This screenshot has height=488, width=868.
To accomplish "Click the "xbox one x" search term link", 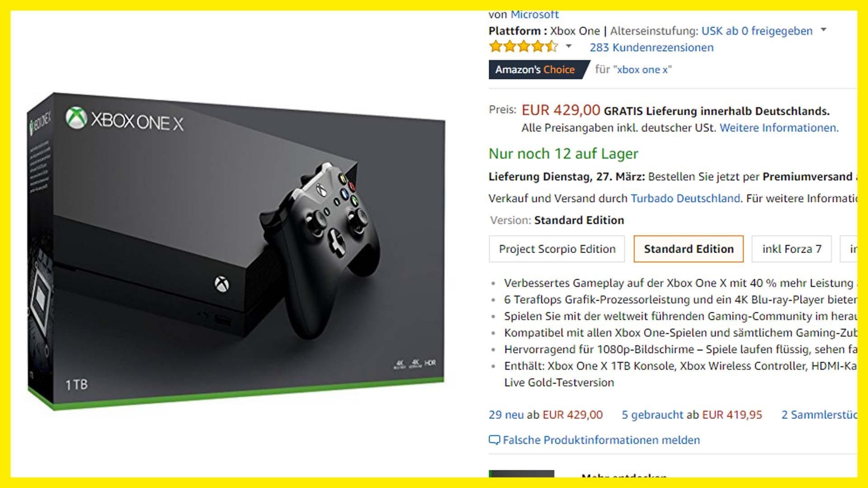I will 642,70.
